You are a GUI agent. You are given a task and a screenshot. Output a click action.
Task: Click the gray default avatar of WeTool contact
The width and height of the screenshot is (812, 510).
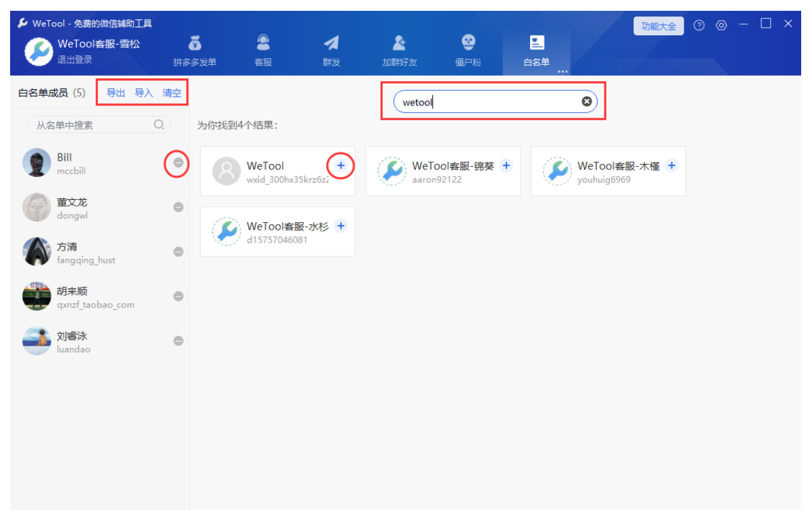(226, 172)
